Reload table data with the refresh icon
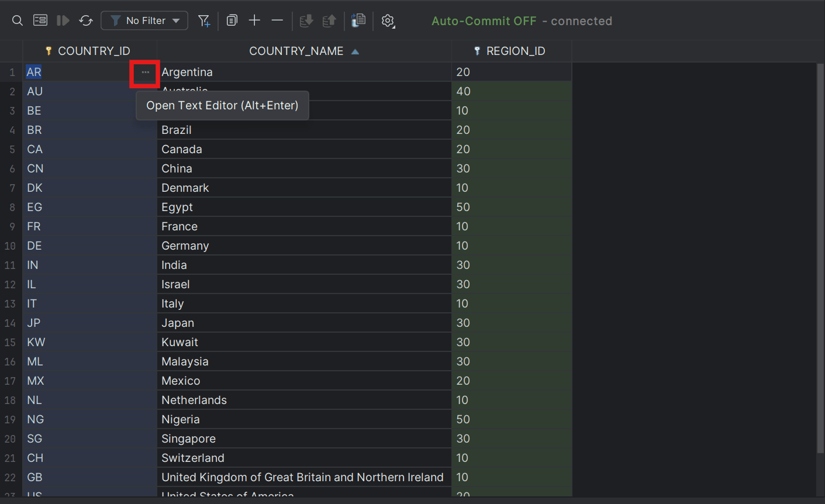This screenshot has width=825, height=504. [86, 20]
